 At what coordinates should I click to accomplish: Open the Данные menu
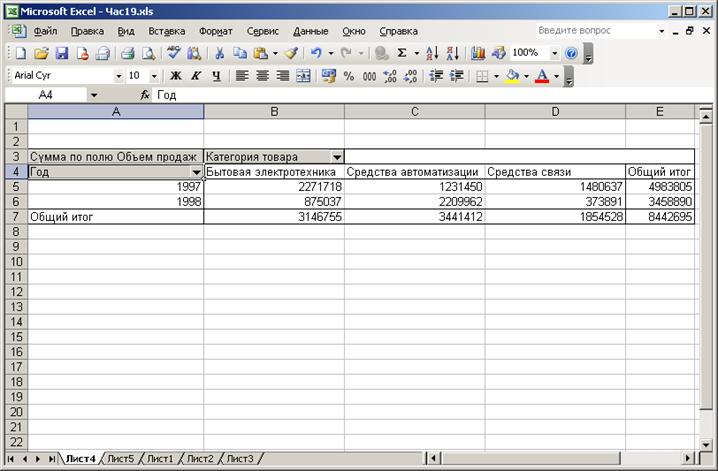310,31
